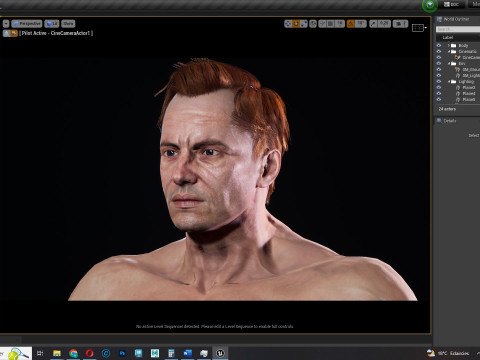
Task: Click the CineCameraActor camera icon in outliner
Action: [457, 57]
